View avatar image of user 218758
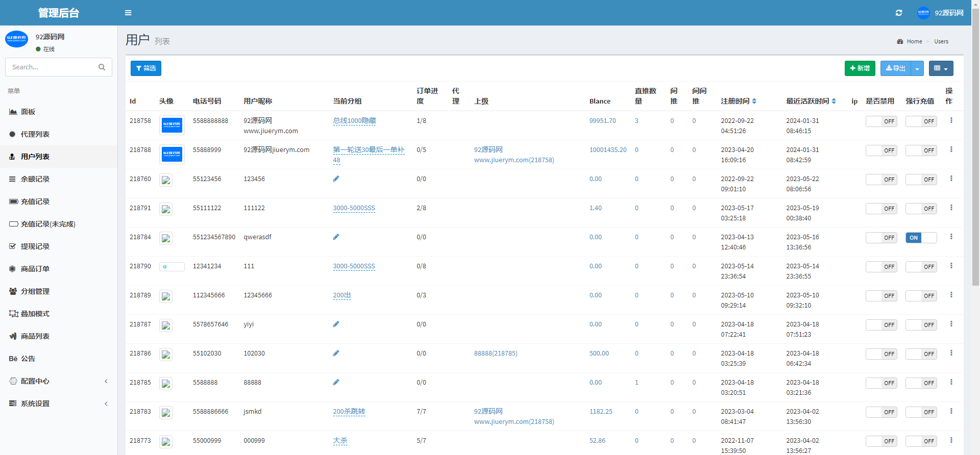This screenshot has height=455, width=980. 172,125
